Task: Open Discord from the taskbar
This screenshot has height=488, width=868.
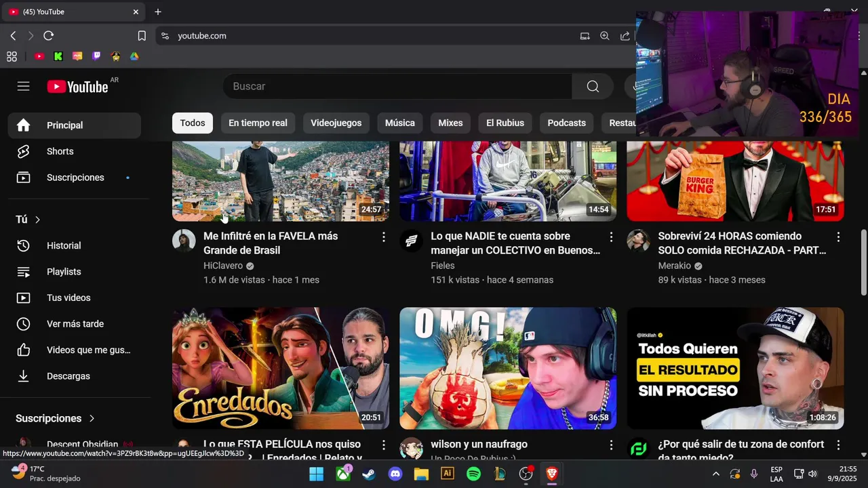Action: [x=395, y=474]
